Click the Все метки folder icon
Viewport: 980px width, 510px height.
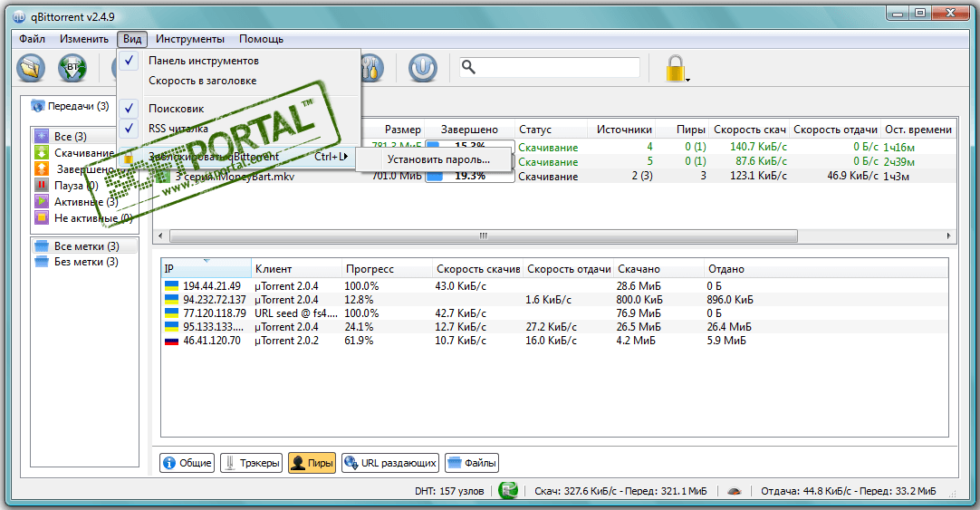tap(42, 245)
